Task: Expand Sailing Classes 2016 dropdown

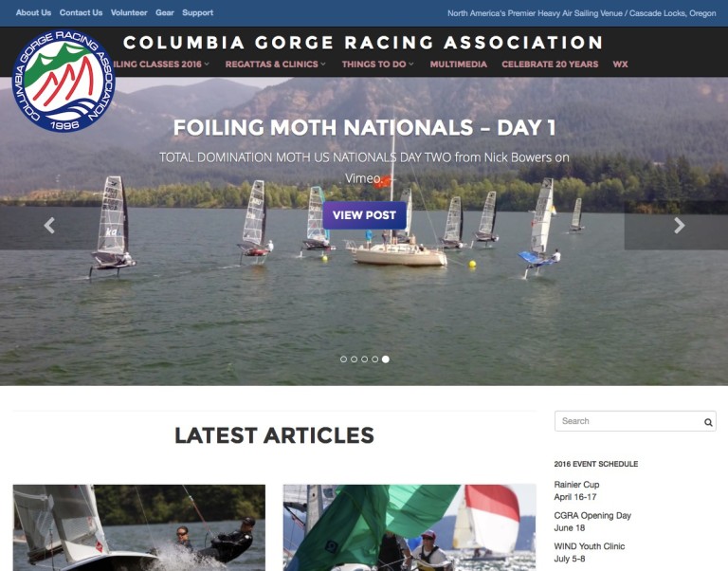Action: [160, 64]
